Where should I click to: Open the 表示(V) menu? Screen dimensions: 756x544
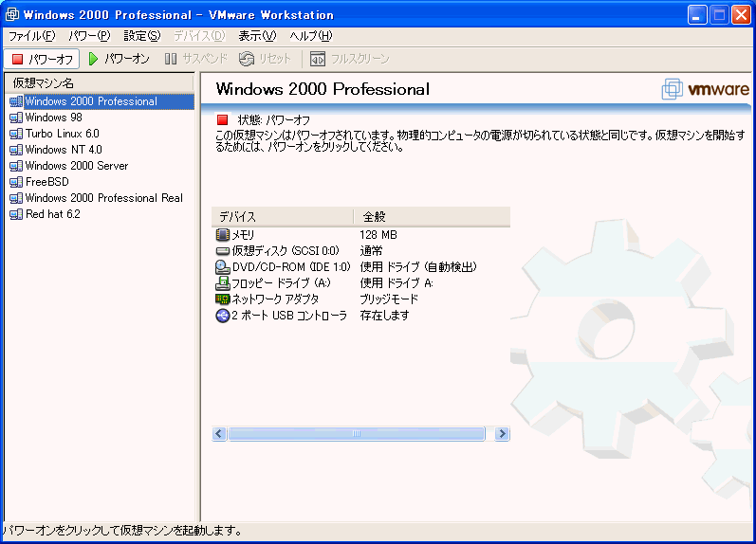coord(256,36)
